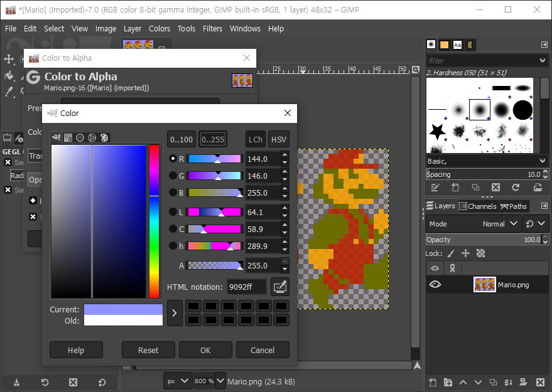The height and width of the screenshot is (392, 552).
Task: Click the eyedropper pick-color-from-screen button
Action: point(280,287)
